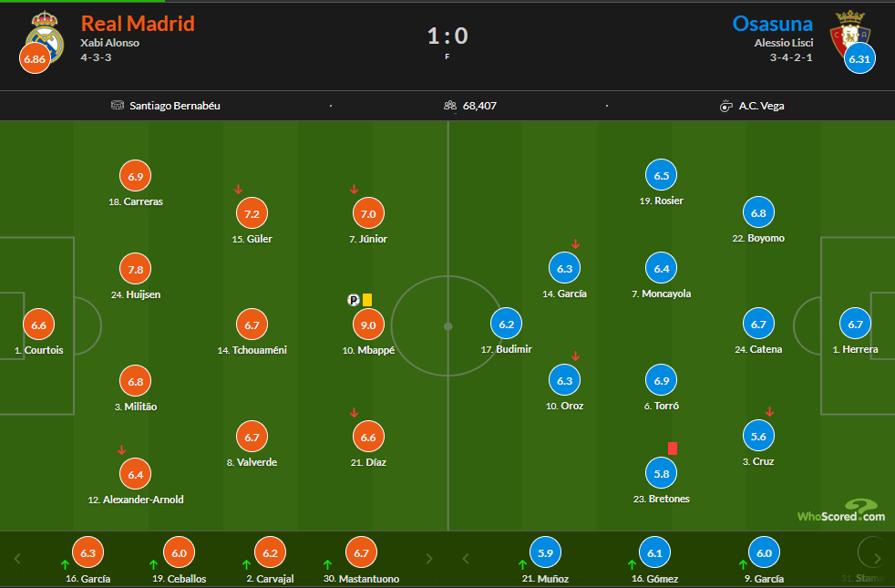Click the WhoScored.com logo

tap(840, 511)
